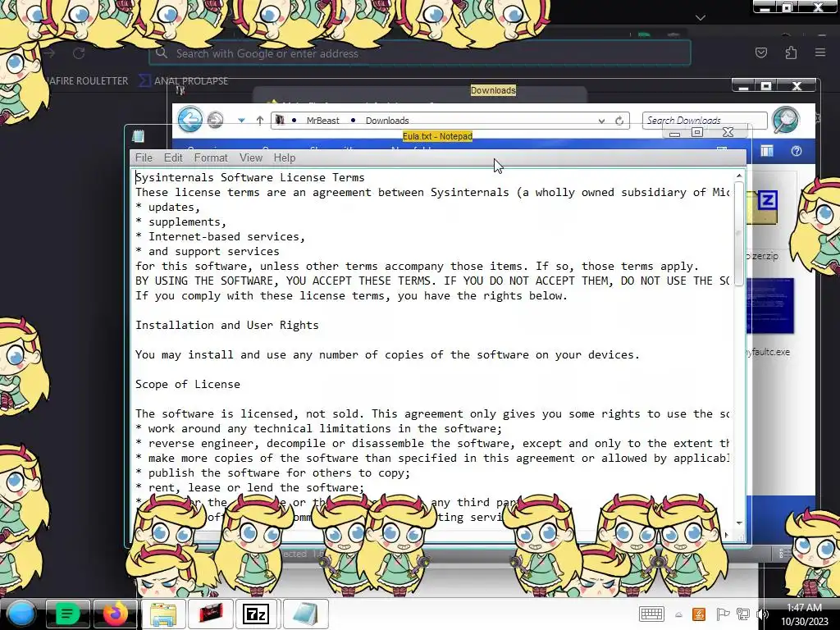
Task: Go up one folder level in Explorer
Action: click(x=260, y=121)
